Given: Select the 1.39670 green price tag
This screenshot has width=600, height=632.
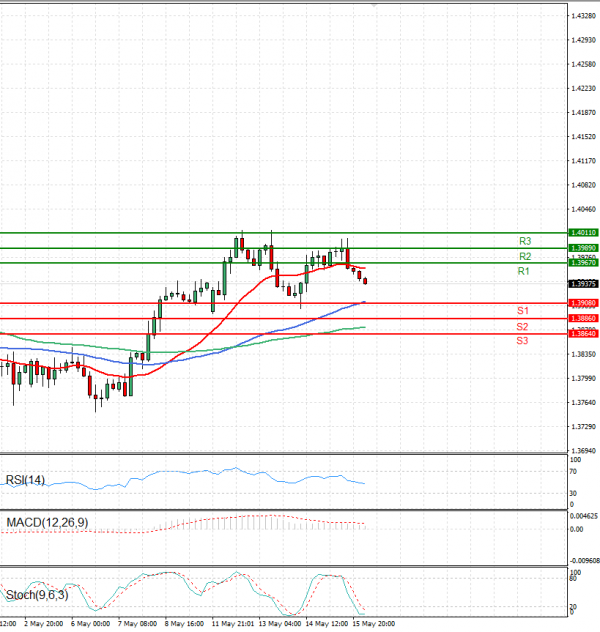Looking at the screenshot, I should click(x=583, y=262).
